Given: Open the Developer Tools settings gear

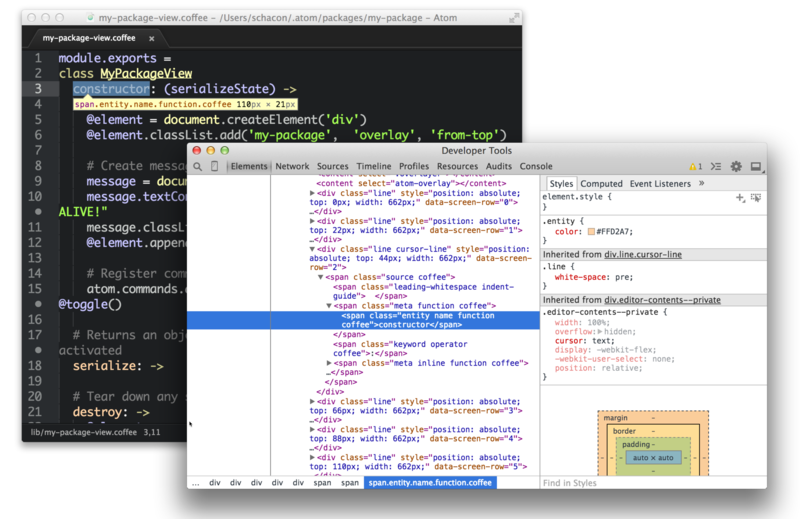Looking at the screenshot, I should [x=736, y=167].
